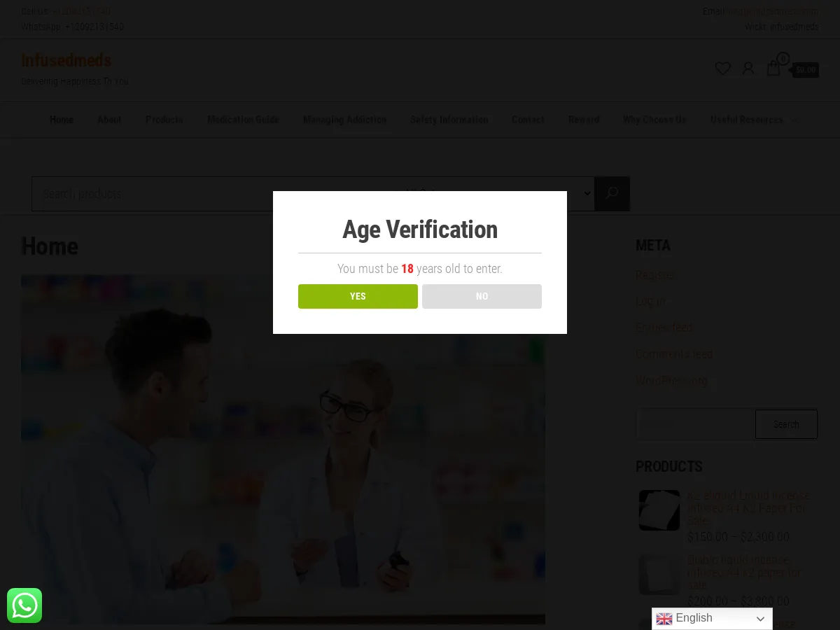The image size is (840, 630).
Task: Open the WhatsApp chat icon
Action: tap(24, 605)
